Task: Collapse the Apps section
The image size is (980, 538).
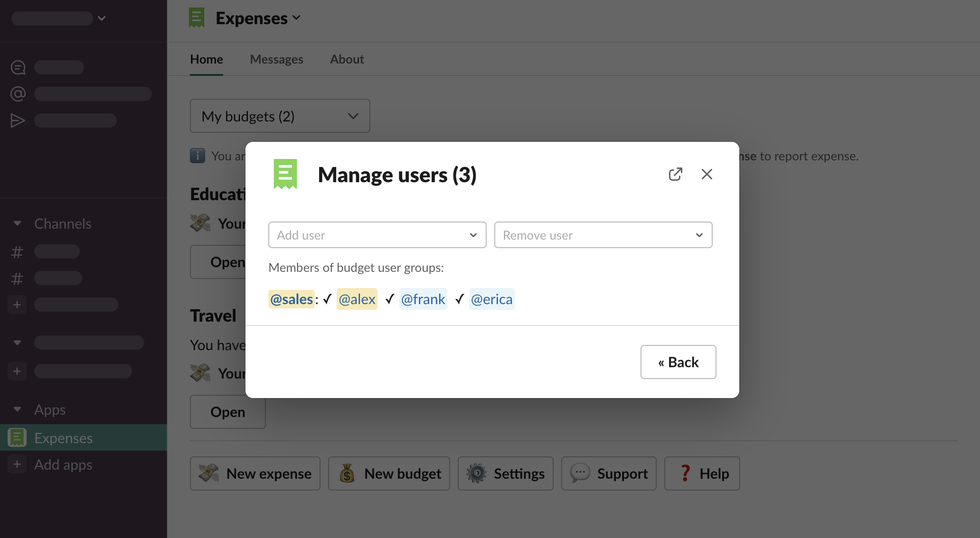Action: [x=18, y=409]
